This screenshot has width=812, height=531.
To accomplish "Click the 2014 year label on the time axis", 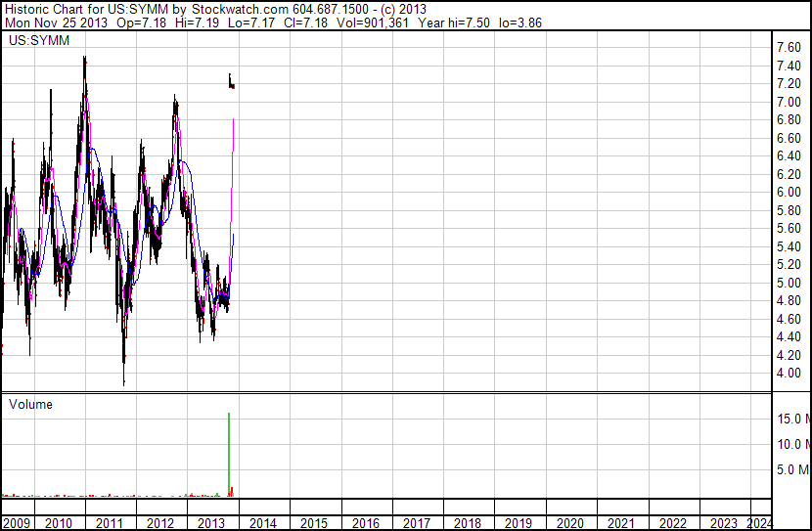I will coord(263,523).
